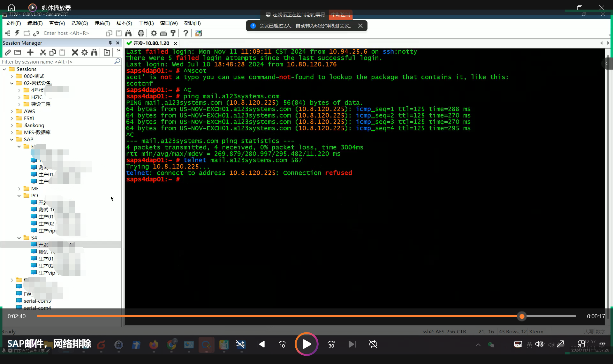Image resolution: width=613 pixels, height=364 pixels.
Task: Expand the HZIC folder
Action: [x=19, y=97]
